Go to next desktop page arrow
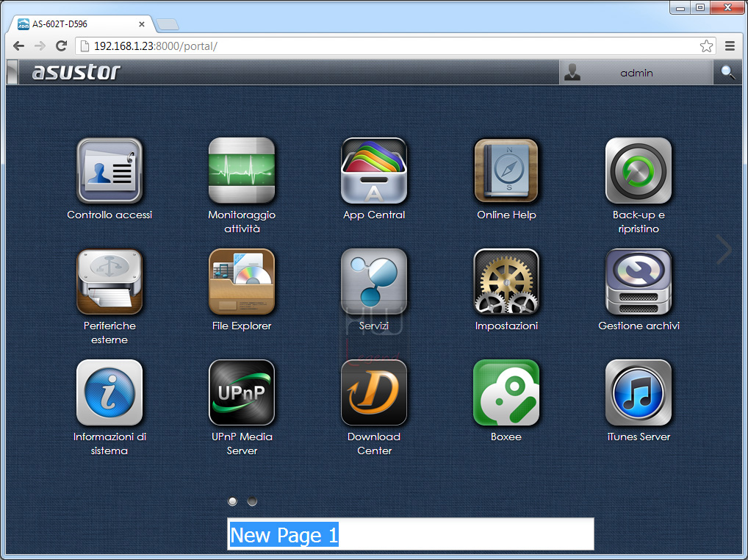Screen dimensions: 748x560 click(x=724, y=249)
